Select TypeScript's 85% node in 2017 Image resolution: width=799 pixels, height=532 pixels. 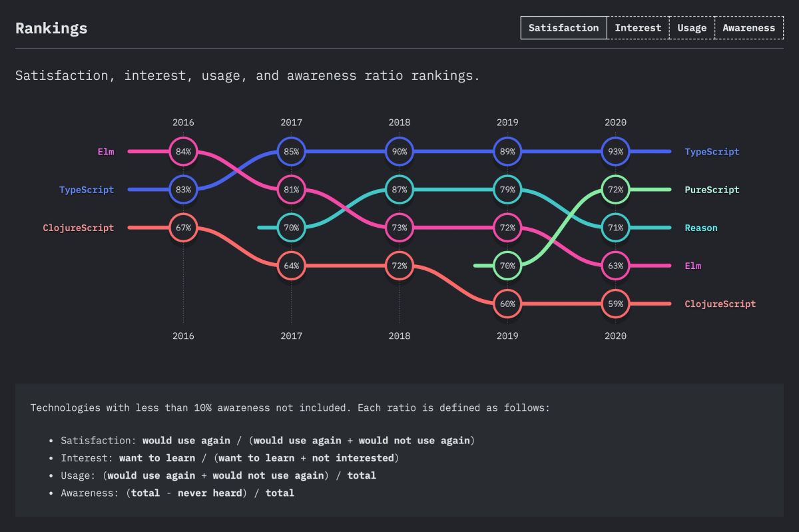(291, 152)
